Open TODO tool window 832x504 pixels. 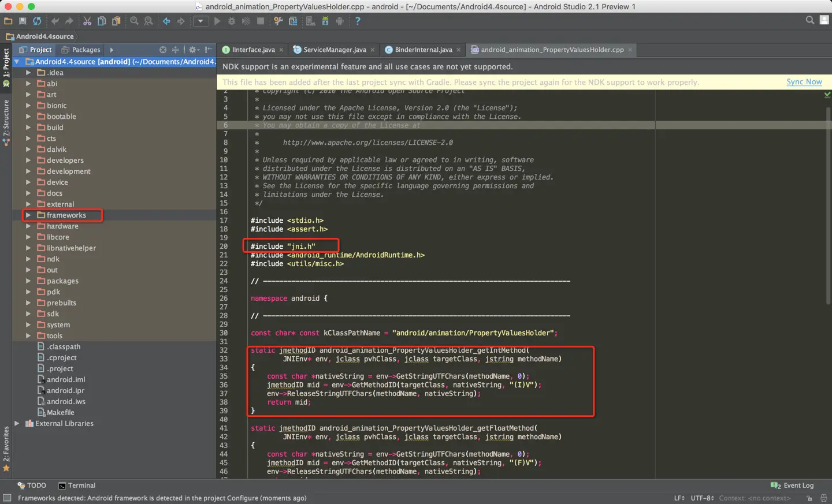(x=32, y=486)
